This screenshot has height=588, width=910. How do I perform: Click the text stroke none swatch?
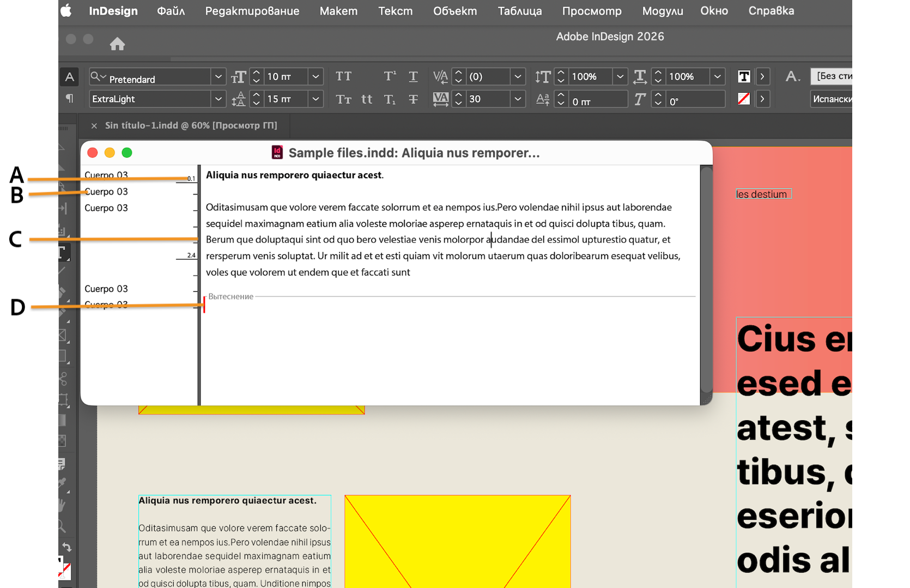[x=744, y=99]
